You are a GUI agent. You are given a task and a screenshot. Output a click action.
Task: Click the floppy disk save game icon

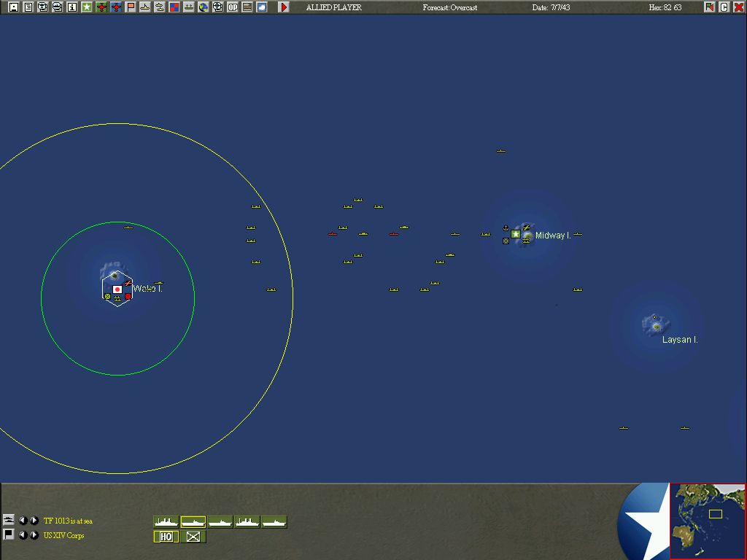click(x=14, y=7)
